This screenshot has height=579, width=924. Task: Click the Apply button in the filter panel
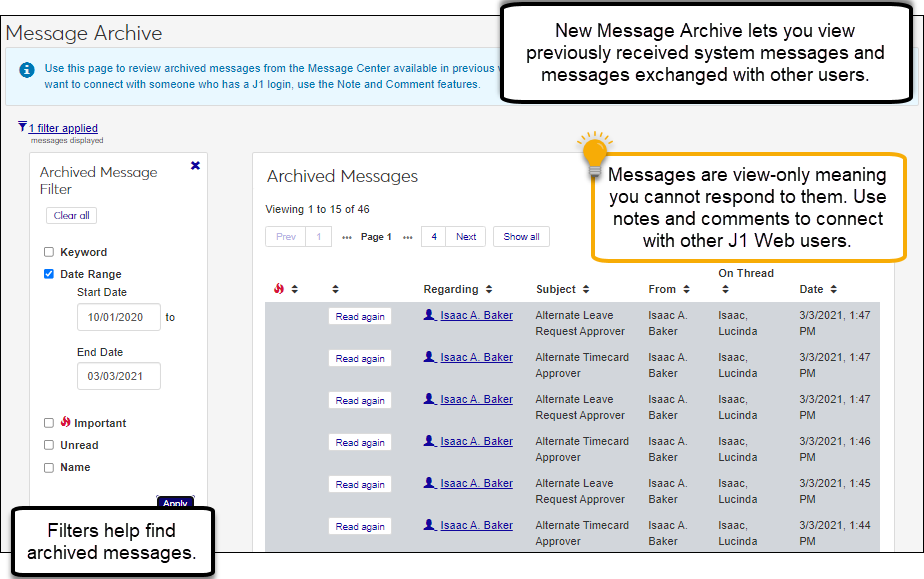tap(175, 504)
